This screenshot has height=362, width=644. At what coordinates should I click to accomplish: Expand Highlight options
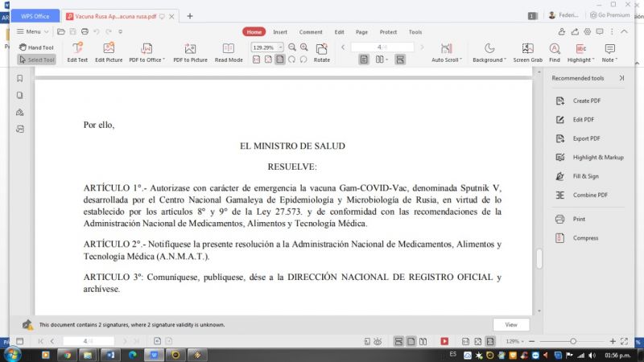pyautogui.click(x=580, y=52)
